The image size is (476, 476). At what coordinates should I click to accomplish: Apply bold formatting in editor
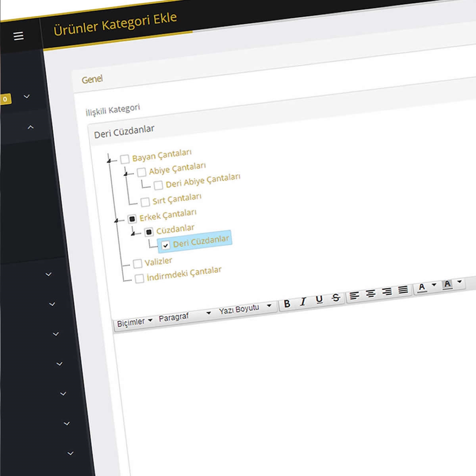(x=287, y=304)
